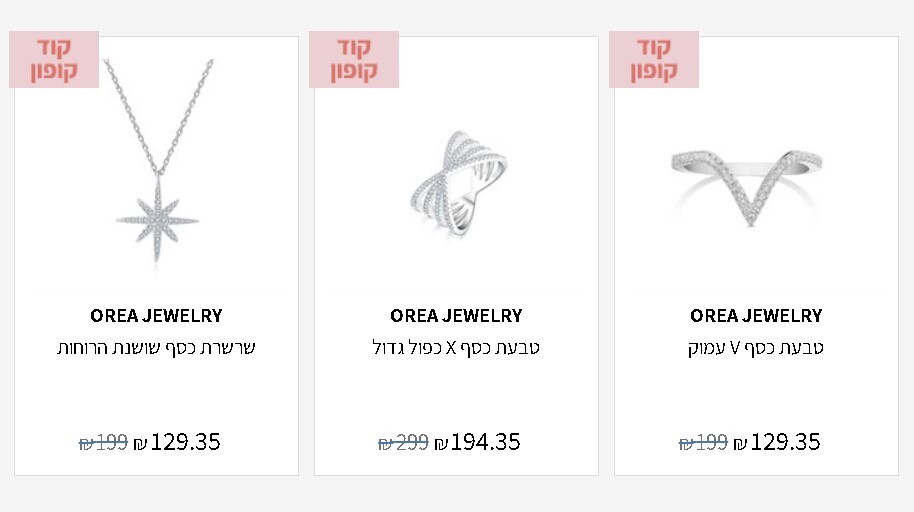This screenshot has height=512, width=914.
Task: Click the shekel symbol beside the 194.35 price
Action: [x=441, y=444]
